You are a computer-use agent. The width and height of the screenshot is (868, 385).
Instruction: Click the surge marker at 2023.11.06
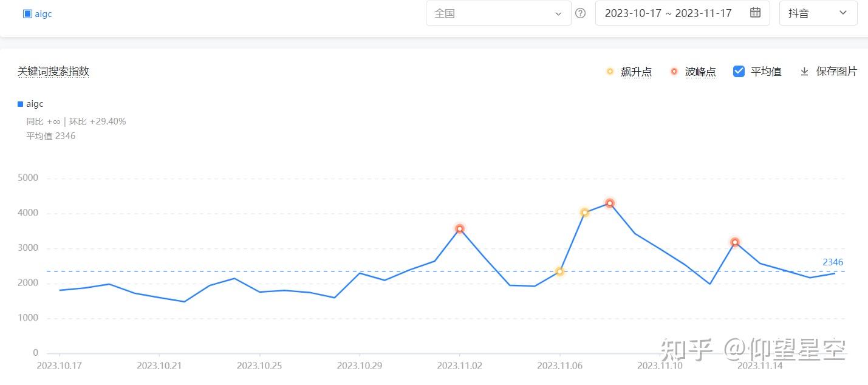tap(559, 271)
